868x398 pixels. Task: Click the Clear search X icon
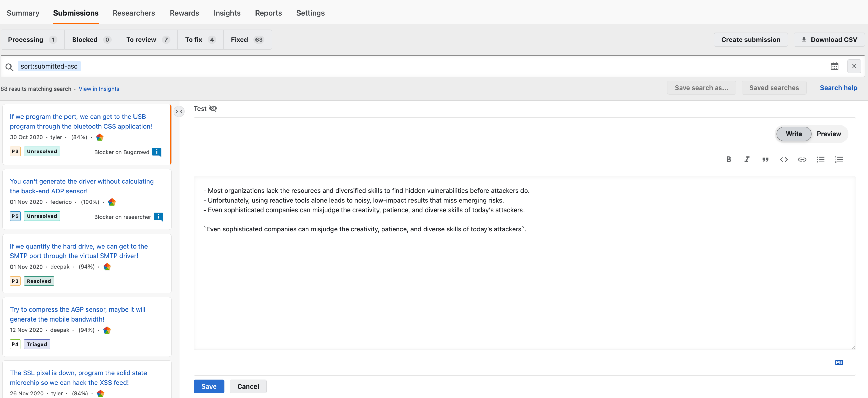pos(855,66)
